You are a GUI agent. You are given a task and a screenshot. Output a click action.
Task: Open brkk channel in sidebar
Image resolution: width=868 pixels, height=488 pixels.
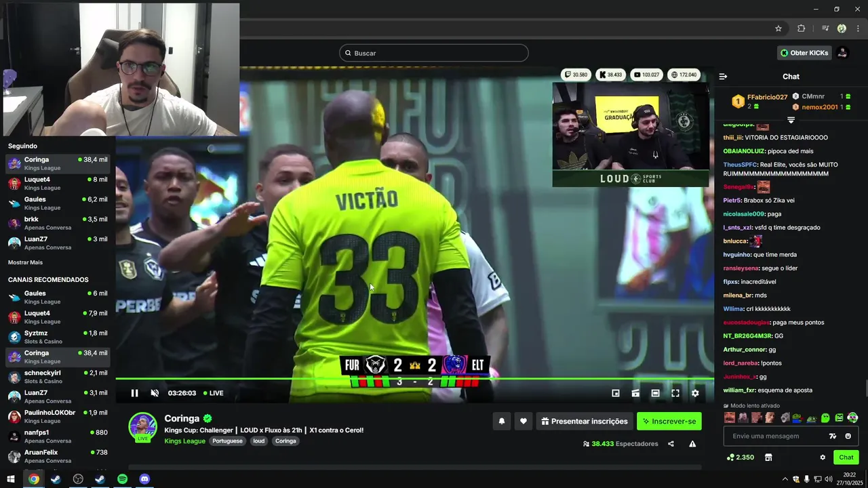point(58,223)
